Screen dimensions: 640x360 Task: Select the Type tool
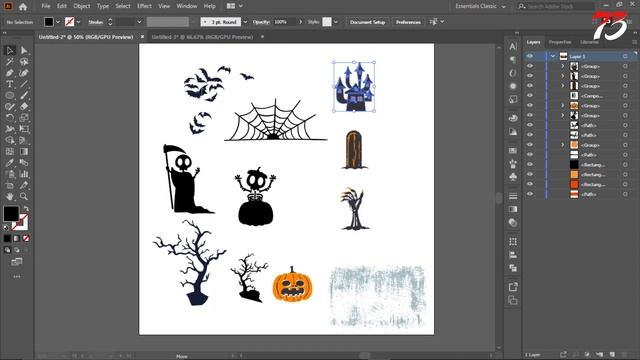click(x=10, y=84)
